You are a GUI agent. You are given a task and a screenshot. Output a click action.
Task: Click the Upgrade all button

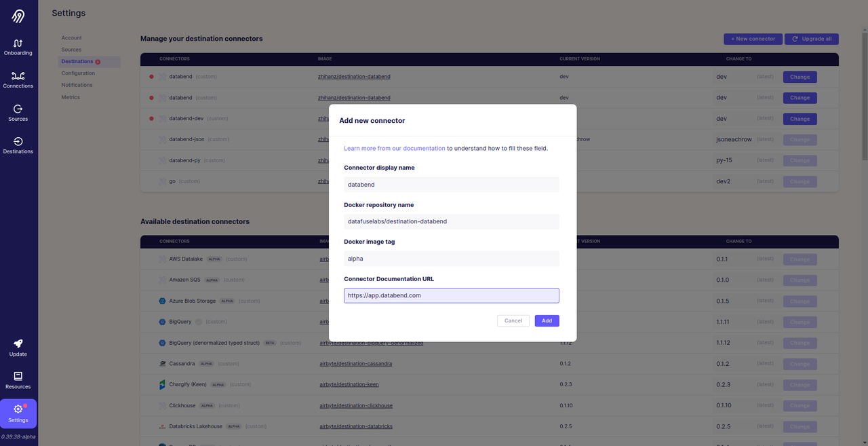point(812,39)
